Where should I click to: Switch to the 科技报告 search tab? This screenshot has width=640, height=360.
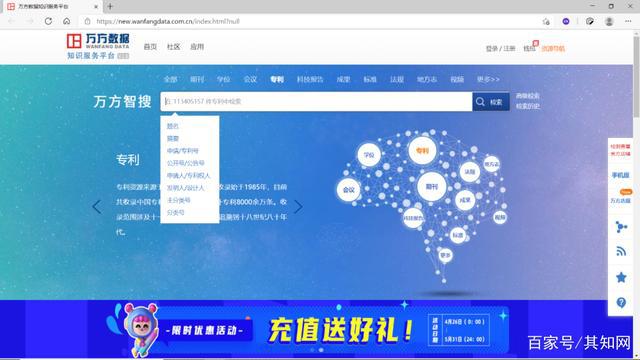tap(310, 79)
